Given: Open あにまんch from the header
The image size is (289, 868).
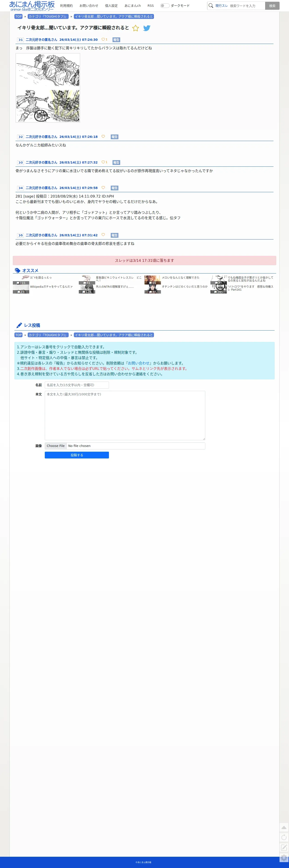Looking at the screenshot, I should coord(133,6).
